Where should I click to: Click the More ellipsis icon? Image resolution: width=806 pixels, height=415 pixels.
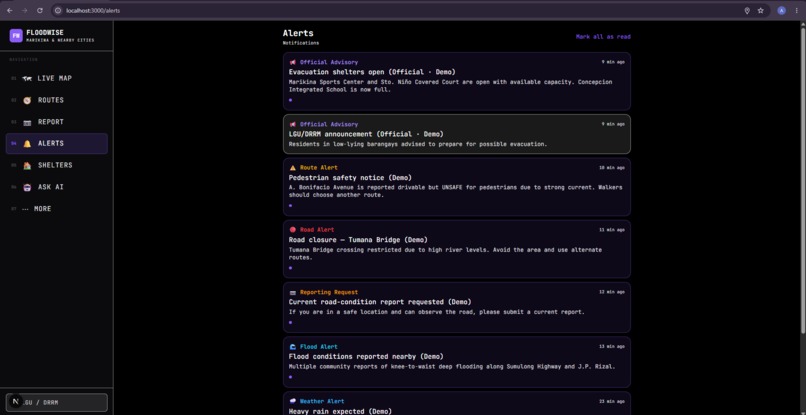25,209
